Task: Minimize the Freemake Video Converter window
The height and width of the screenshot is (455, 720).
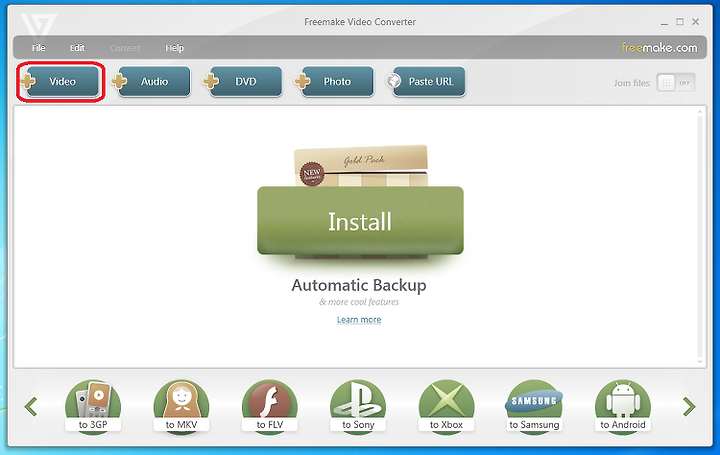Action: pyautogui.click(x=664, y=22)
